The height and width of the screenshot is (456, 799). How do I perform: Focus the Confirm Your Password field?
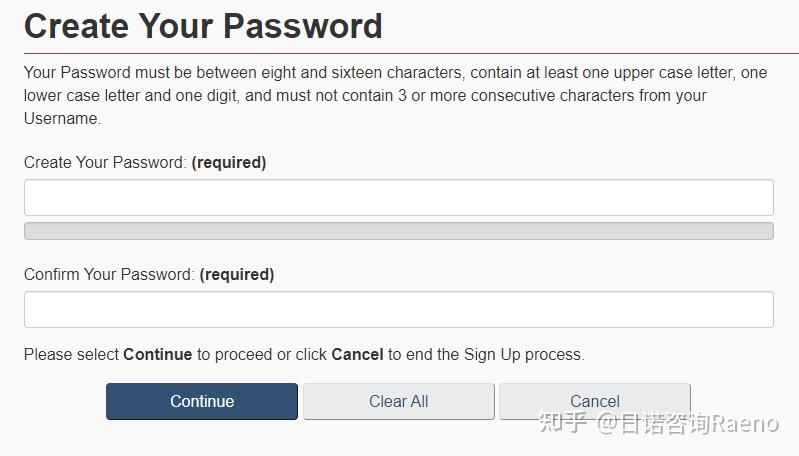tap(398, 310)
